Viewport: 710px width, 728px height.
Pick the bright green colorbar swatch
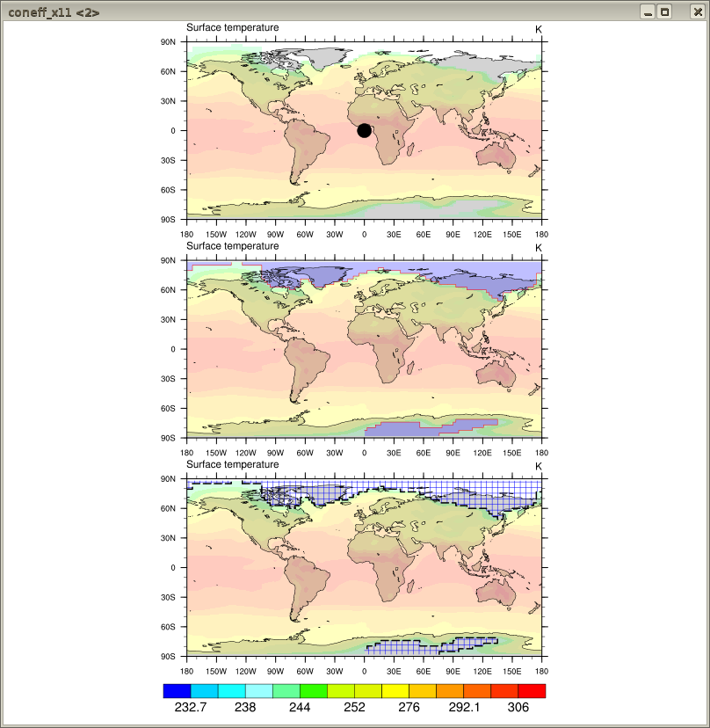pos(314,690)
